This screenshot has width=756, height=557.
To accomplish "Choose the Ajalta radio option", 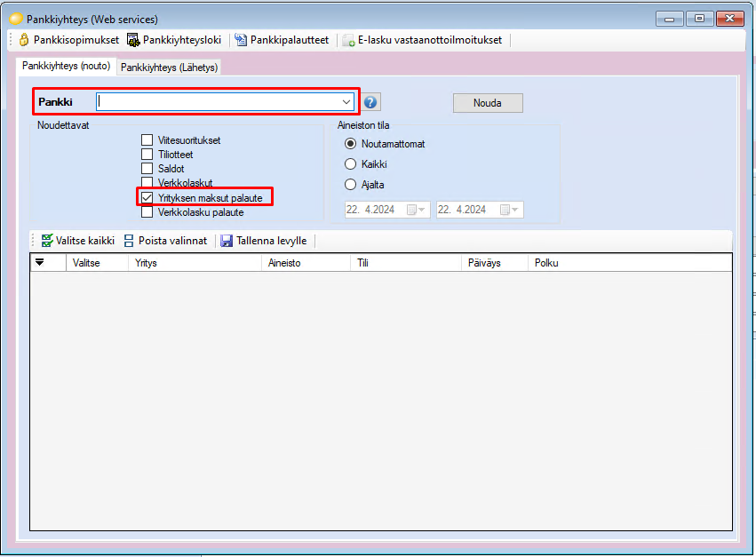I will pyautogui.click(x=351, y=185).
